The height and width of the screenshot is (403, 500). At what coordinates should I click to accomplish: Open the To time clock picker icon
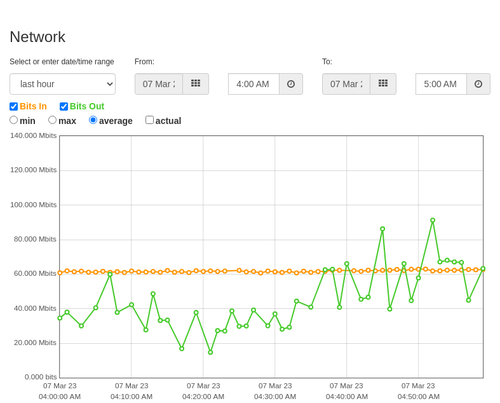[x=478, y=84]
